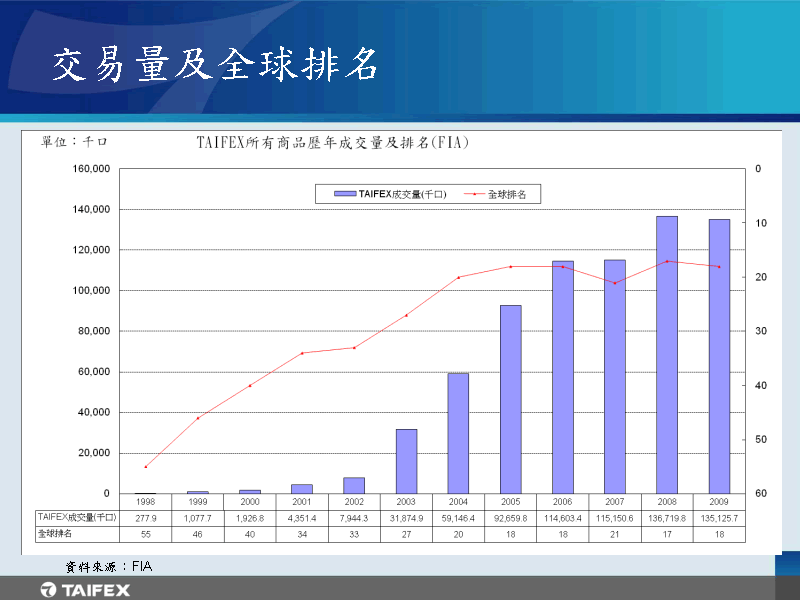Image resolution: width=800 pixels, height=600 pixels.
Task: Click the blue bar for 2004
Action: pos(458,433)
